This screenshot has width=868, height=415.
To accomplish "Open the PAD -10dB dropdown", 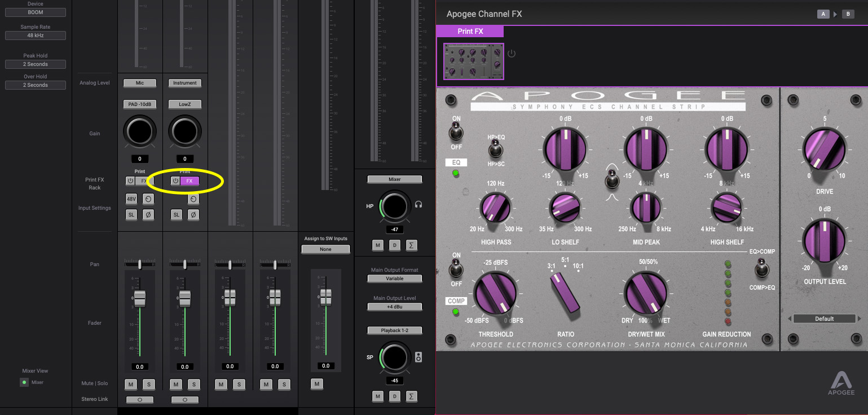I will point(140,104).
